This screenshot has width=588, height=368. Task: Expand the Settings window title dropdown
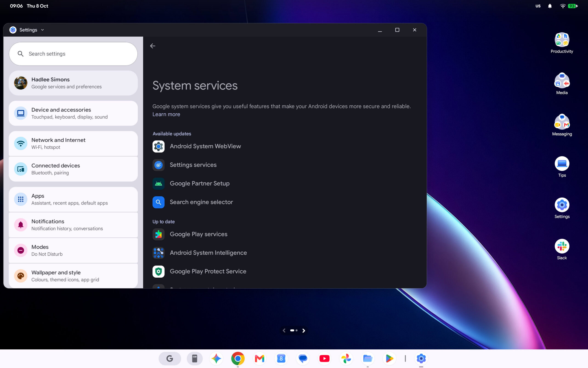pyautogui.click(x=42, y=30)
